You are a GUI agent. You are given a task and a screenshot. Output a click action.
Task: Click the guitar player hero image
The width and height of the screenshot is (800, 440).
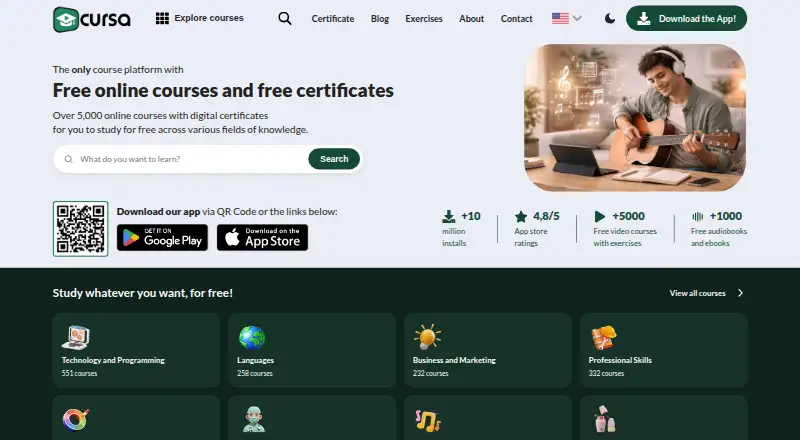click(635, 117)
